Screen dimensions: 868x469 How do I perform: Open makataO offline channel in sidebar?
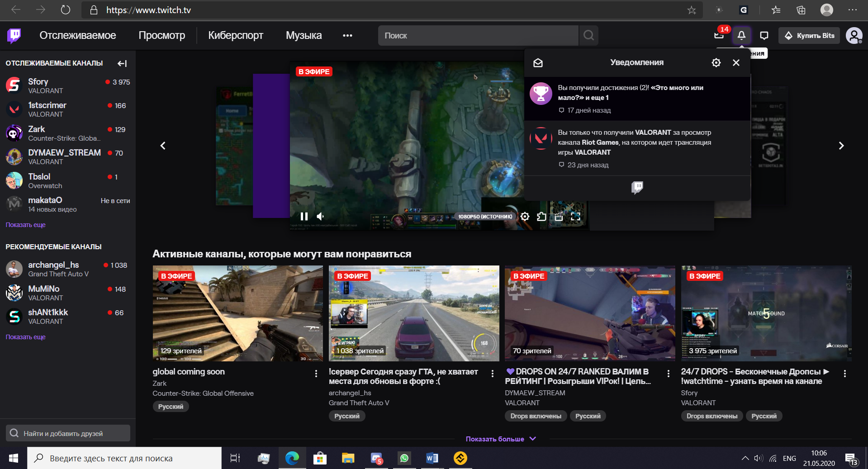68,204
